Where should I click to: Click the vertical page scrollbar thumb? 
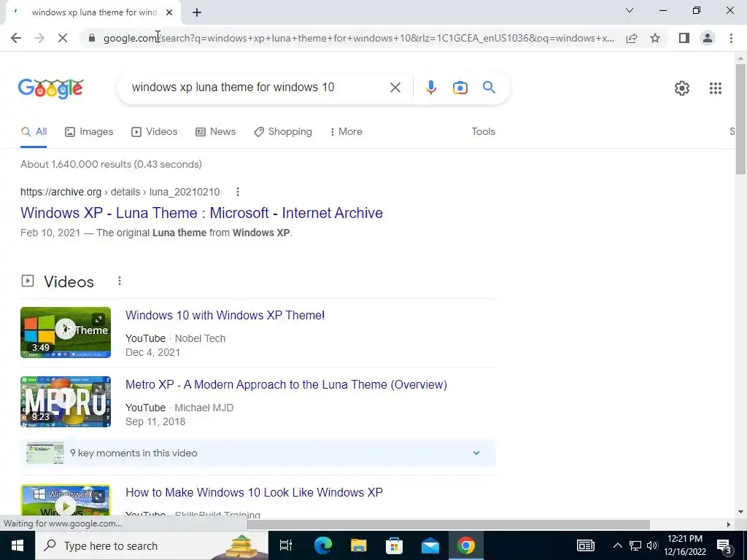[740, 119]
